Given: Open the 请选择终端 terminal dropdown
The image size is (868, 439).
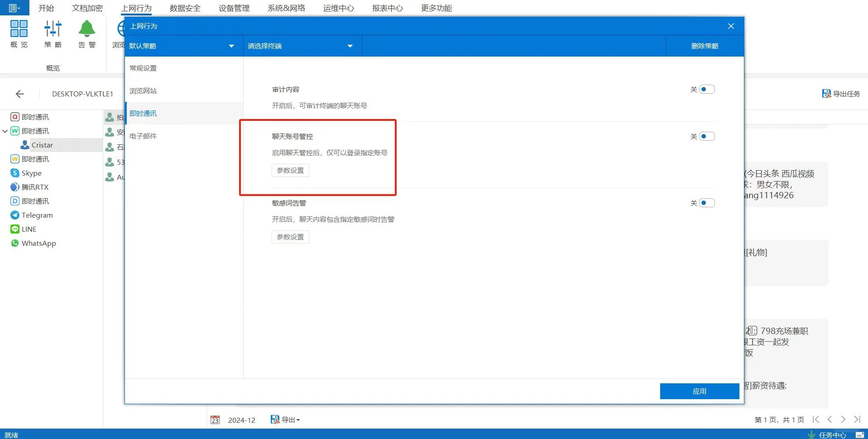Looking at the screenshot, I should (302, 46).
